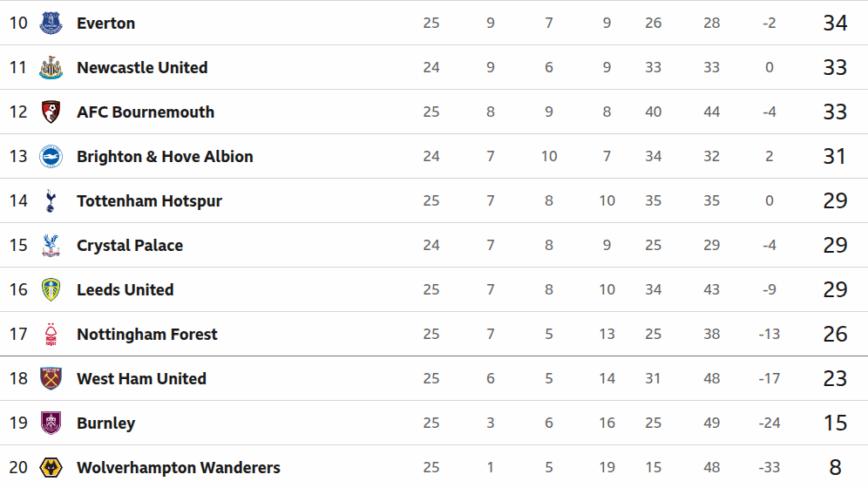Screen dimensions: 868x488
Task: Open the Crystal Palace team link
Action: tap(130, 246)
